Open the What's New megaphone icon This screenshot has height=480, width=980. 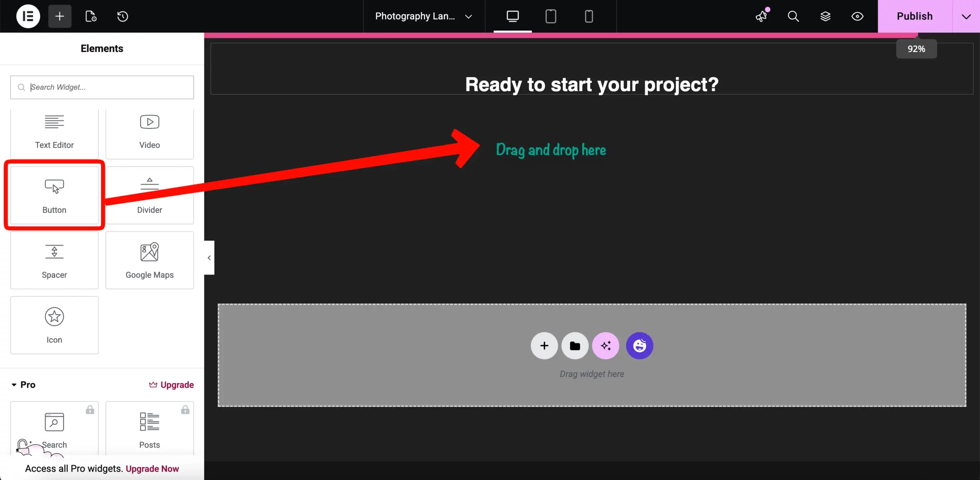tap(761, 16)
